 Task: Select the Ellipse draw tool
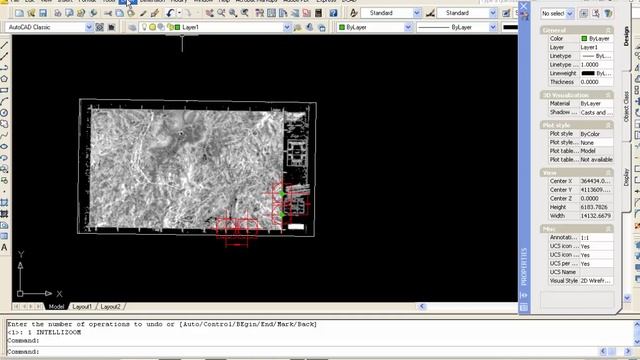pyautogui.click(x=4, y=146)
